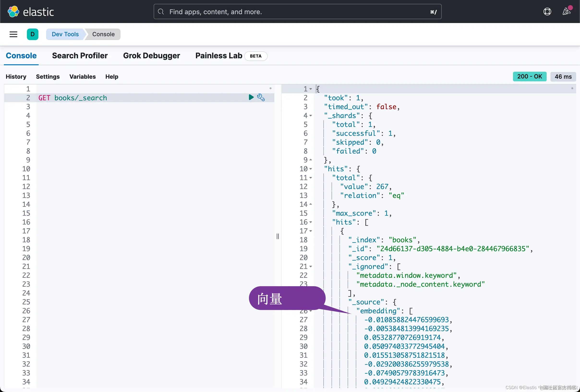Image resolution: width=580 pixels, height=392 pixels.
Task: Click the green send request play icon
Action: click(251, 97)
